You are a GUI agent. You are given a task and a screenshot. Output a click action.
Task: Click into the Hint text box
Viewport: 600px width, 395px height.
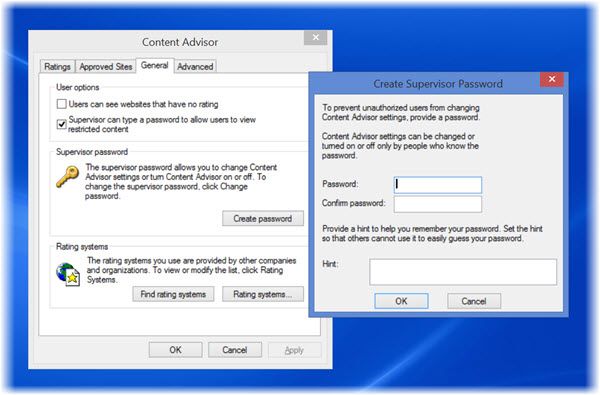pyautogui.click(x=463, y=272)
